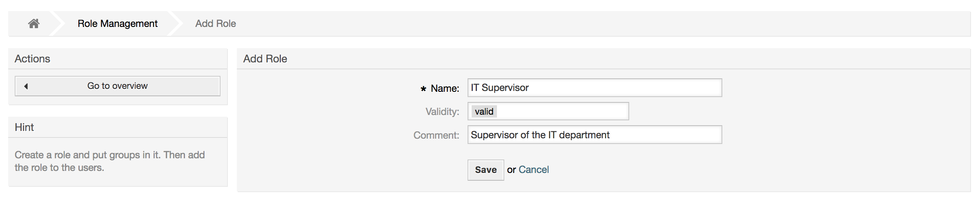Click the Validity label

pos(442,112)
